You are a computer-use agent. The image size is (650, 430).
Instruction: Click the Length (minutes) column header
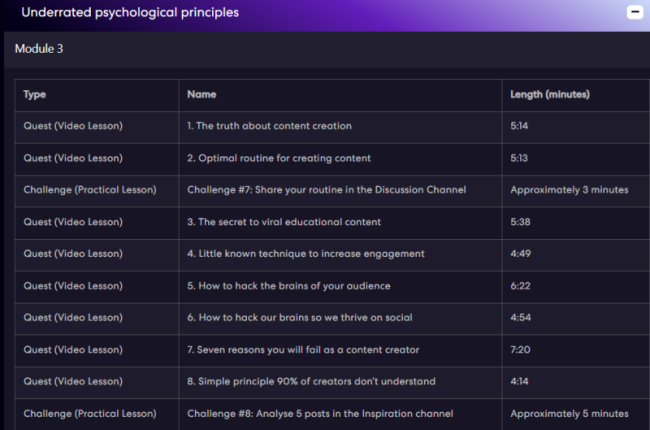[549, 95]
